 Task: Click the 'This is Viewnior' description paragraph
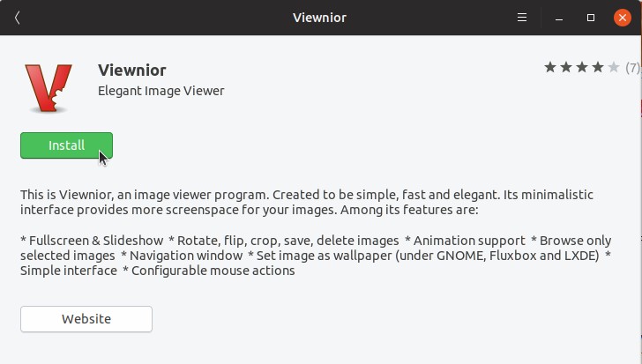[x=307, y=202]
